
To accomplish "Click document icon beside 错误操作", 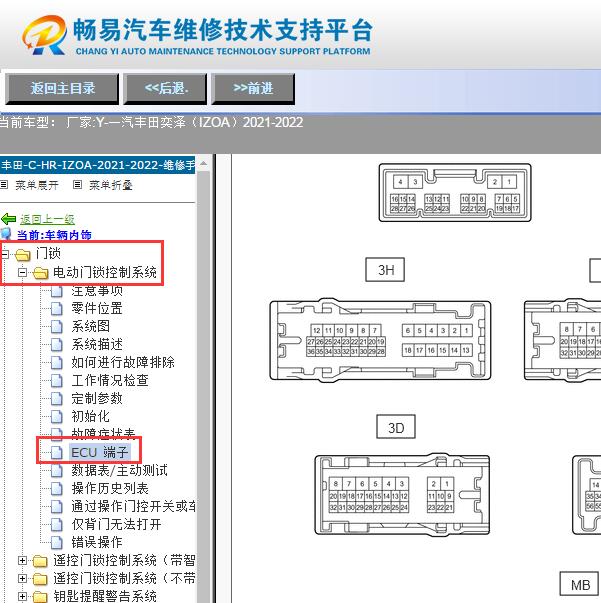I will click(x=57, y=543).
